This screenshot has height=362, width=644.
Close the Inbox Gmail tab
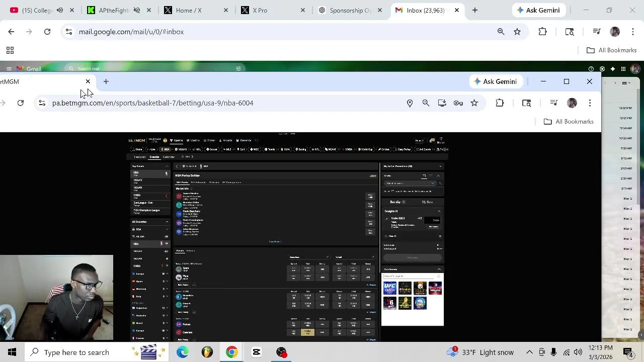point(456,10)
